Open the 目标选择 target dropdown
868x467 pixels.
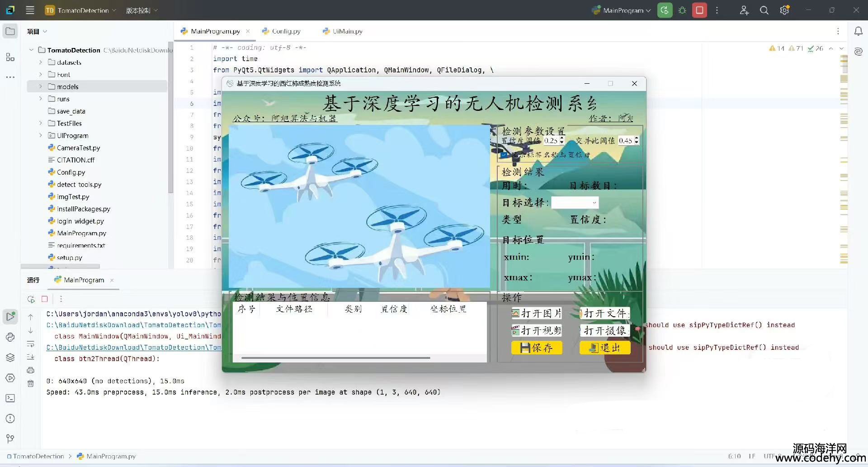tap(575, 203)
